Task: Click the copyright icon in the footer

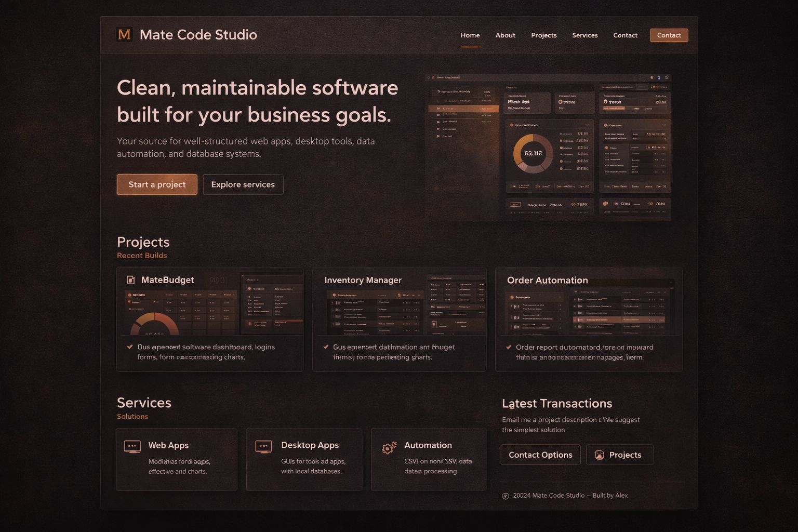Action: 504,496
